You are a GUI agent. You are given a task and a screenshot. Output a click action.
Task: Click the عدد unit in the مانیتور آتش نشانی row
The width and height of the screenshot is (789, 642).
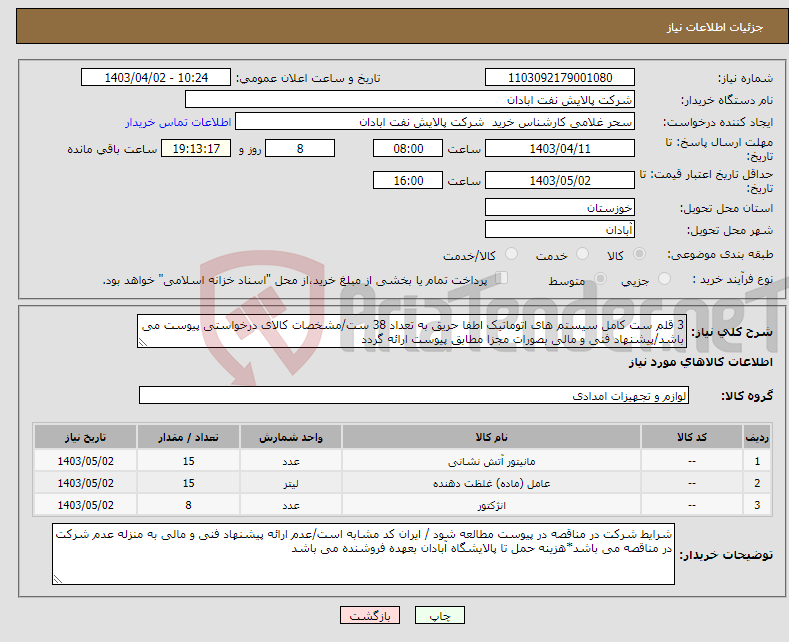[x=290, y=461]
